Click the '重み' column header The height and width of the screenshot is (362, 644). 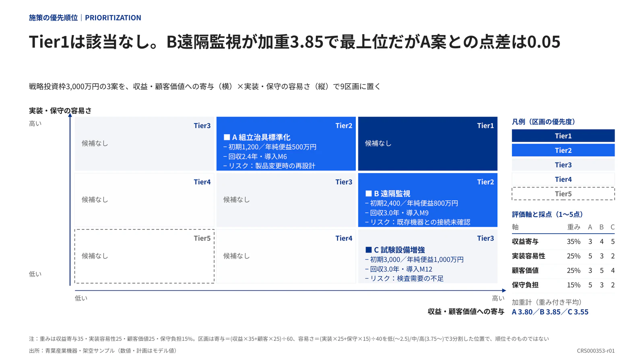tap(574, 227)
